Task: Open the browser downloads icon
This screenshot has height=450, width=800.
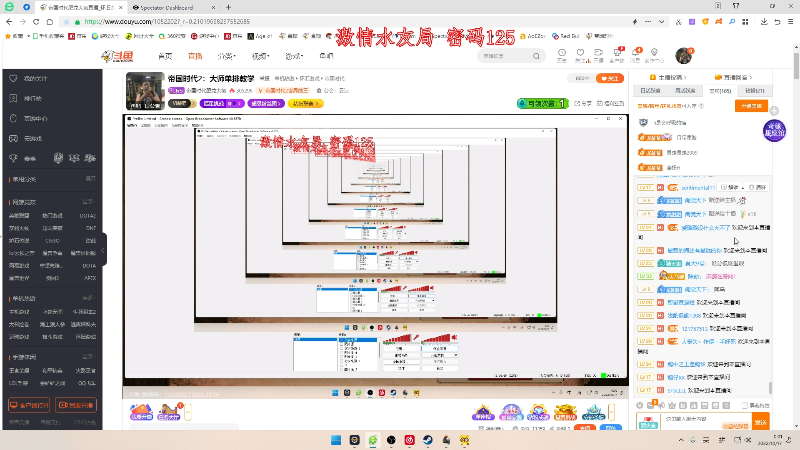Action: (x=764, y=22)
